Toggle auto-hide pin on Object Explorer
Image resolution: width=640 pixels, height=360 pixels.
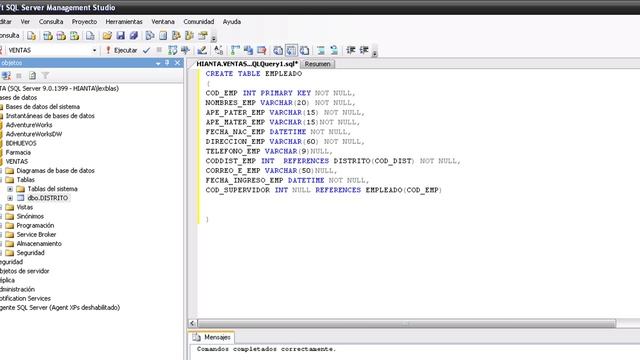pos(167,63)
